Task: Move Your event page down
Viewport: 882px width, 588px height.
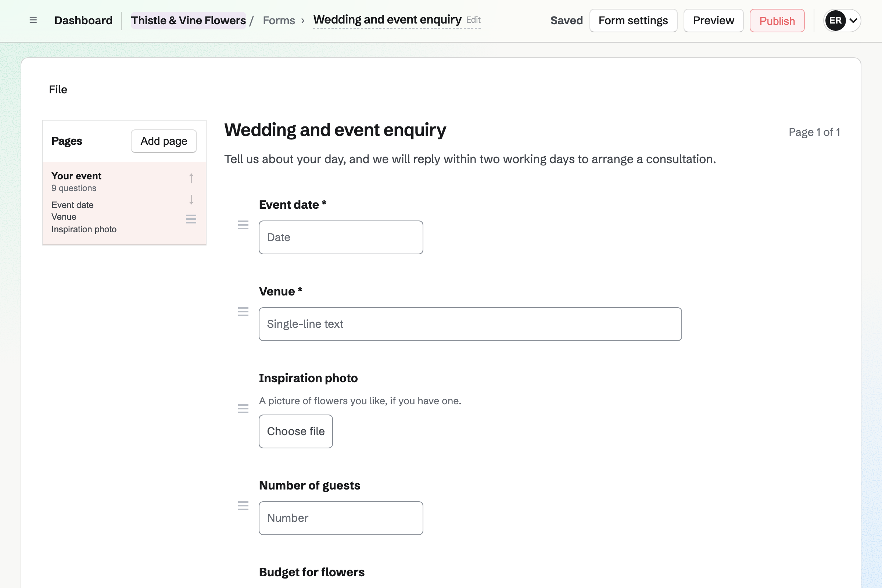Action: point(191,200)
